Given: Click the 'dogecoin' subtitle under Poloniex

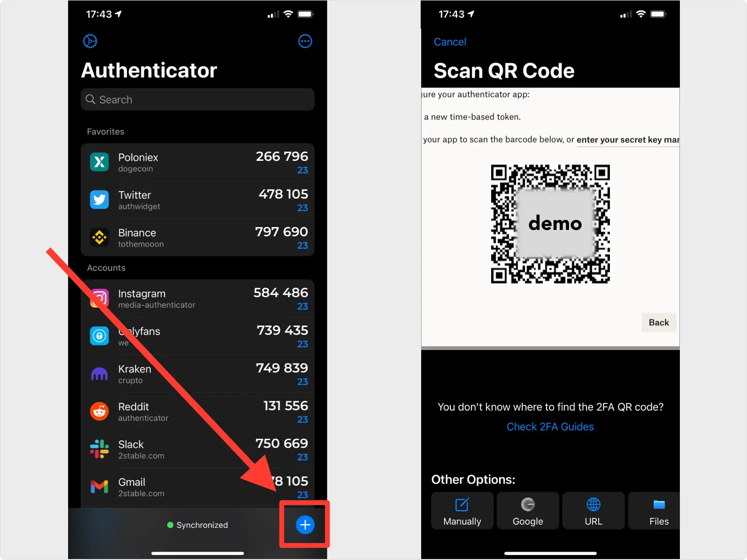Looking at the screenshot, I should tap(136, 169).
